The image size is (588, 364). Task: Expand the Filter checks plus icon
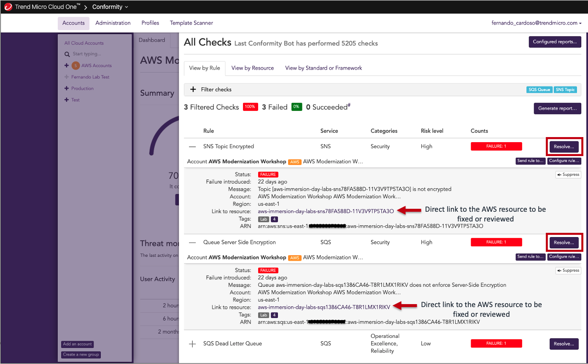tap(193, 89)
